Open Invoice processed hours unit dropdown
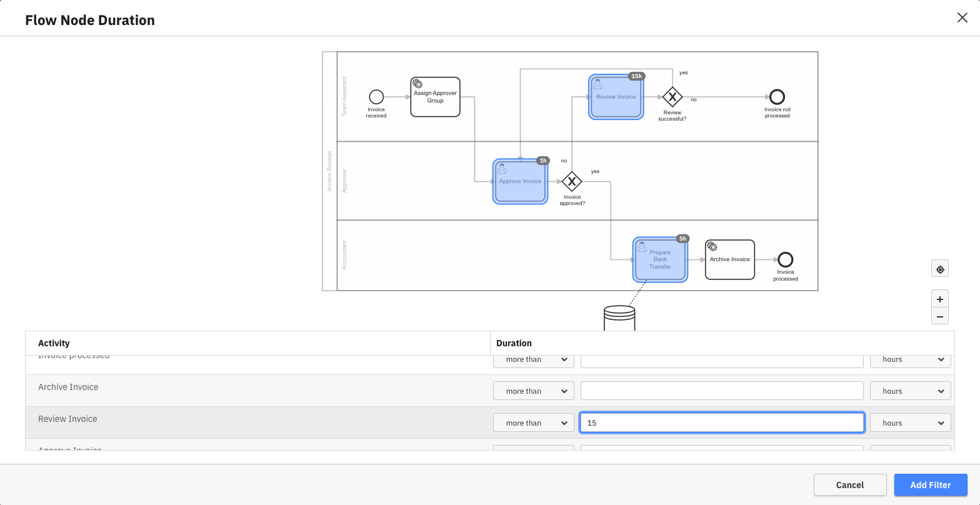 (911, 361)
